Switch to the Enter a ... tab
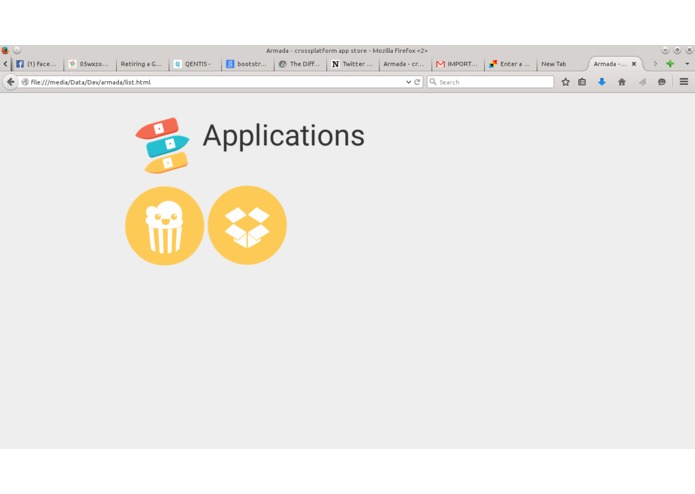 click(510, 64)
